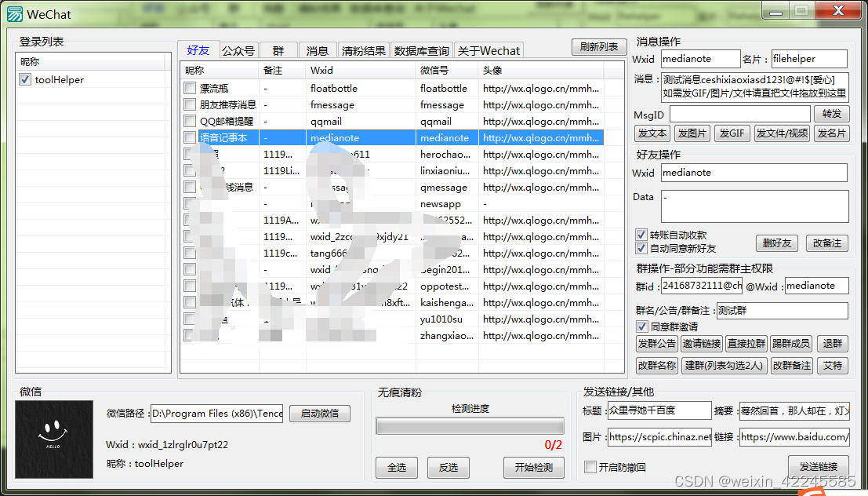The width and height of the screenshot is (868, 496).
Task: Focus the 链接 baidu URL input field
Action: click(794, 436)
